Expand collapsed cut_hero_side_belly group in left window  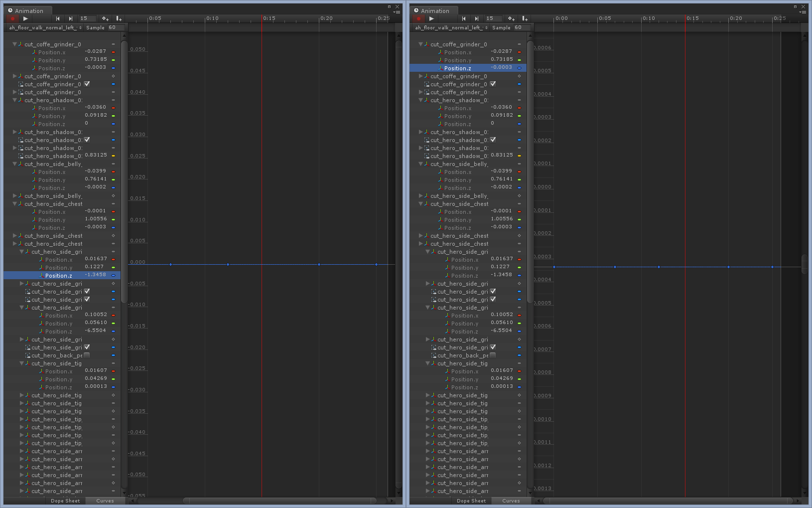tap(14, 196)
